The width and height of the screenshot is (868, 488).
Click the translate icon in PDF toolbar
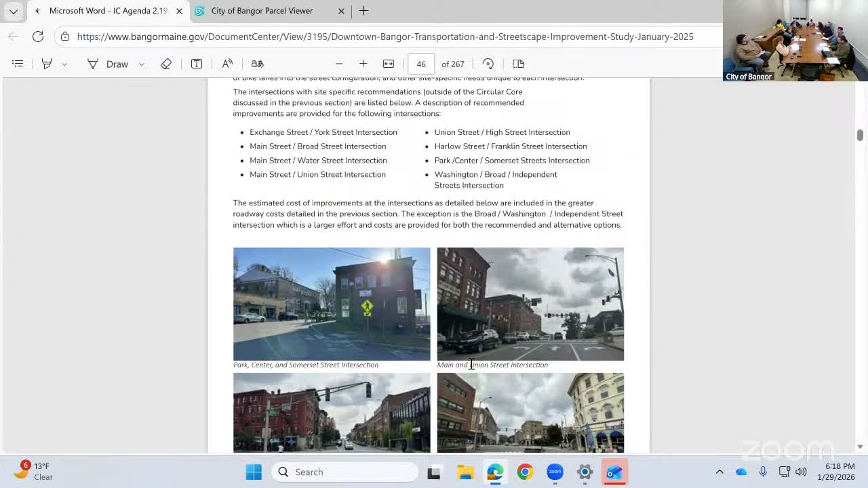(257, 64)
